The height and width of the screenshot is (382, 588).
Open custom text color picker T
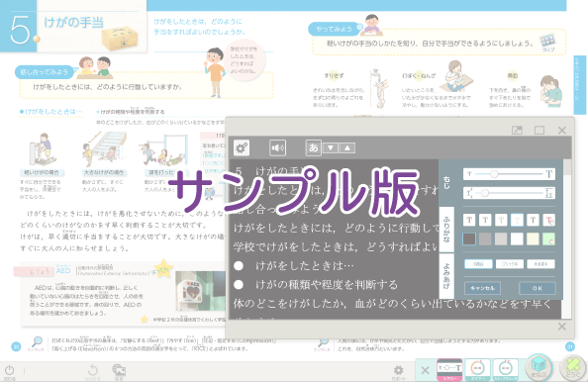(x=548, y=220)
